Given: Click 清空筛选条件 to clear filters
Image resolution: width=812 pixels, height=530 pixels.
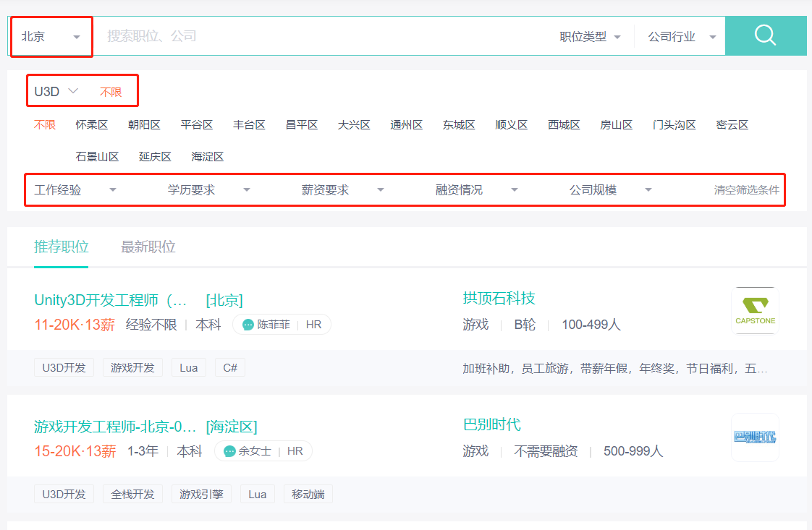Looking at the screenshot, I should (745, 189).
